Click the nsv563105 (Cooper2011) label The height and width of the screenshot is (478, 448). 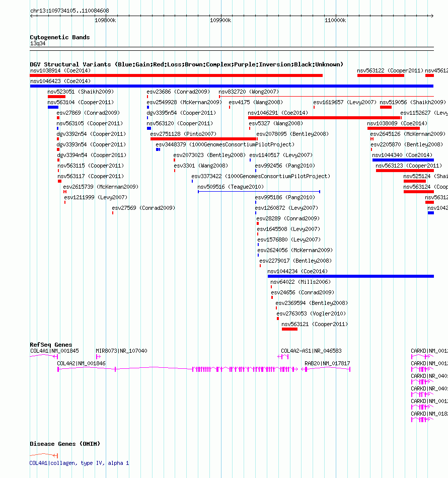pyautogui.click(x=90, y=123)
